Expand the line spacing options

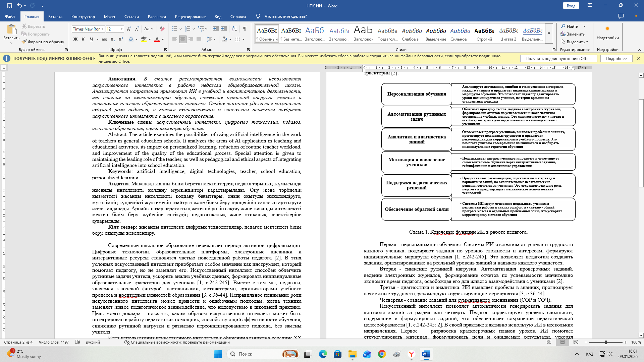coord(214,39)
